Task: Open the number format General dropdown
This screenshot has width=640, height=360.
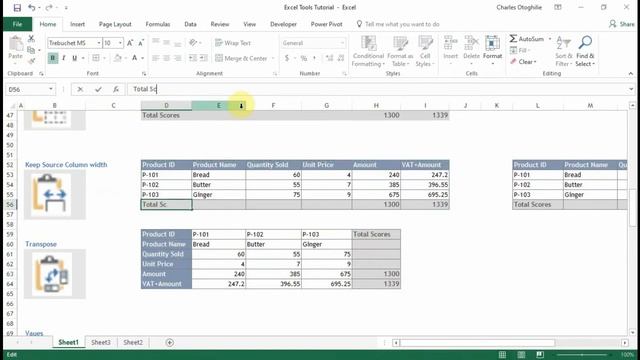Action: (x=342, y=43)
